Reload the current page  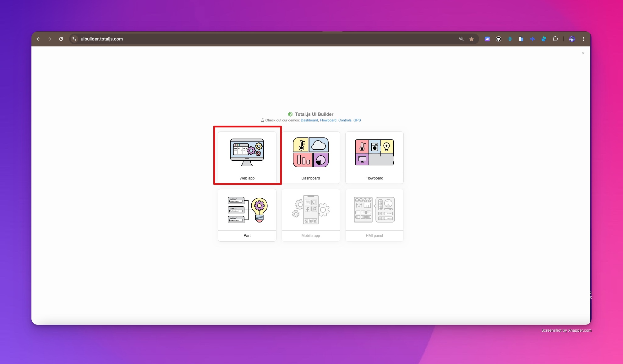coord(61,39)
